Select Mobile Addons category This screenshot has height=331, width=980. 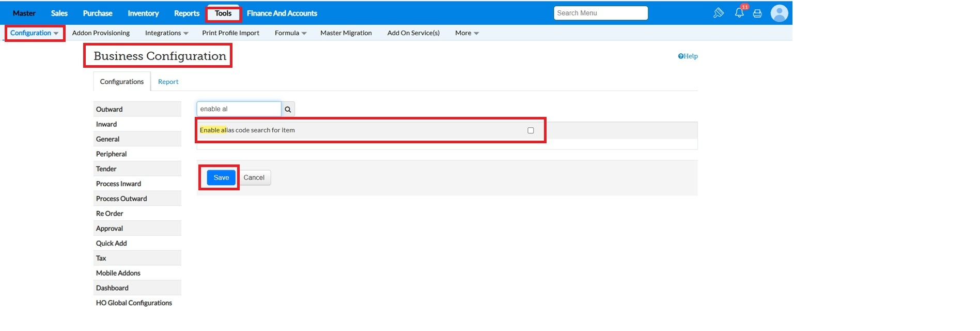(x=137, y=273)
